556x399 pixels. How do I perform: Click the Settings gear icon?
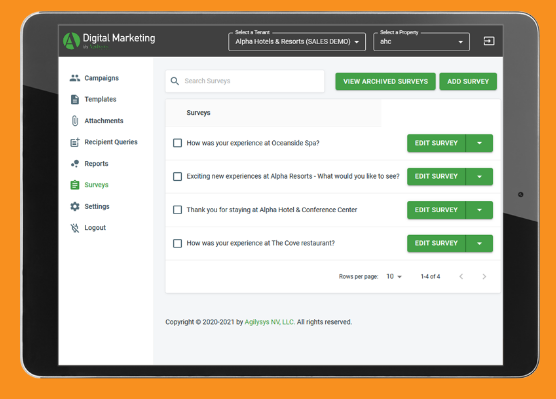(75, 206)
